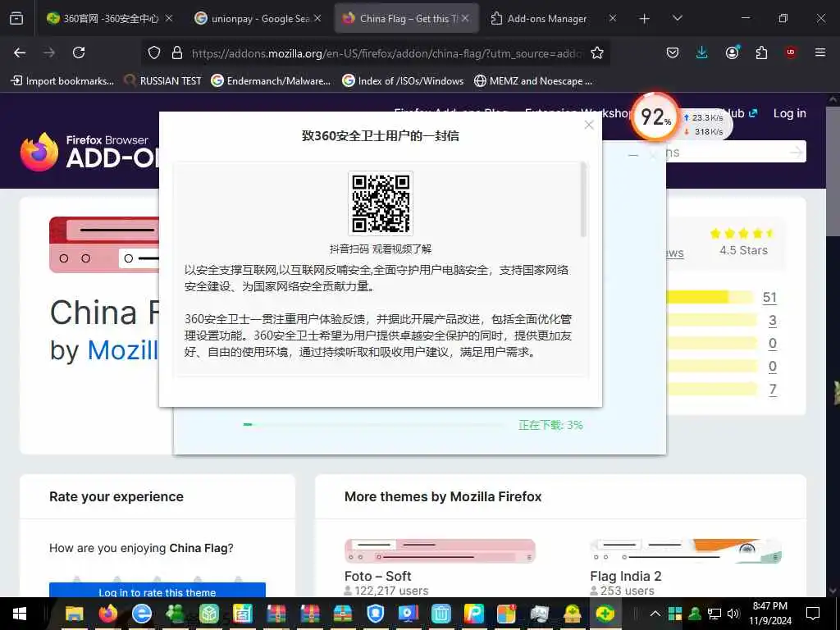The width and height of the screenshot is (840, 630).
Task: Open the Flag India 2 theme preview
Action: (x=686, y=551)
